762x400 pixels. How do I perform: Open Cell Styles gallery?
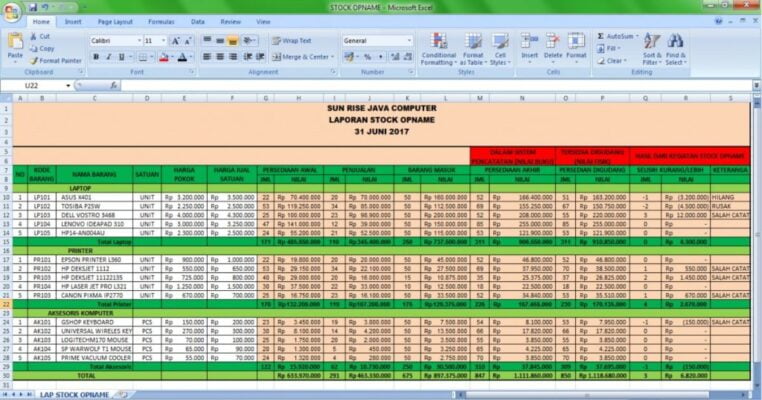coord(500,49)
